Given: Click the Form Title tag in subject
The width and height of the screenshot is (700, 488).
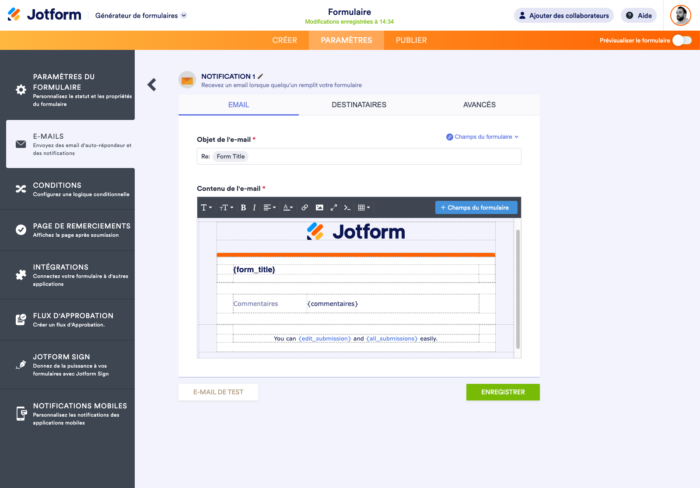Looking at the screenshot, I should pos(230,156).
